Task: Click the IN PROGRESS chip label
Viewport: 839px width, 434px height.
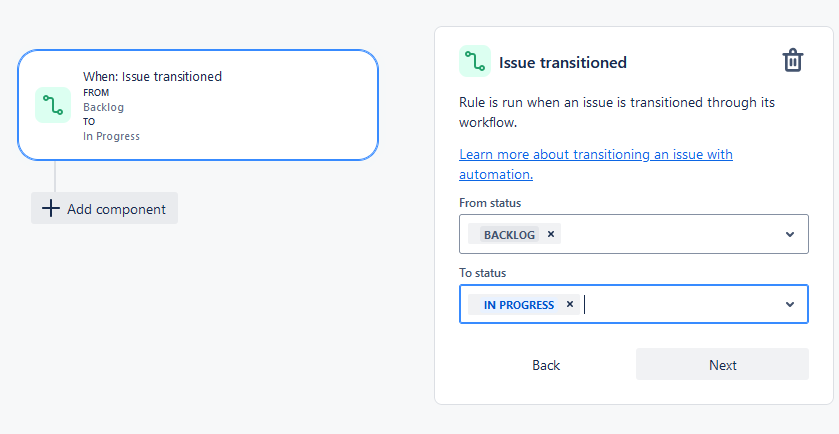Action: (x=519, y=304)
